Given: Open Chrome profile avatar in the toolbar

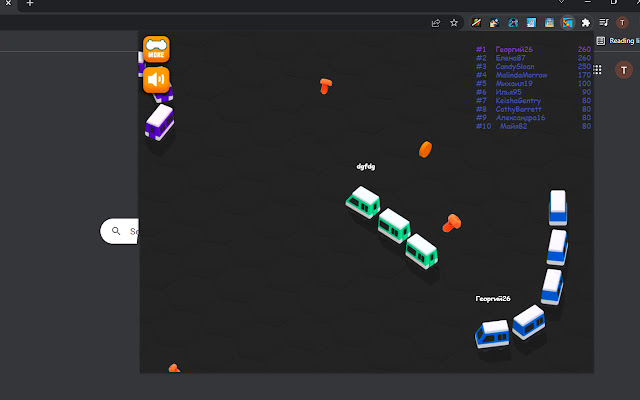Looking at the screenshot, I should (x=622, y=23).
